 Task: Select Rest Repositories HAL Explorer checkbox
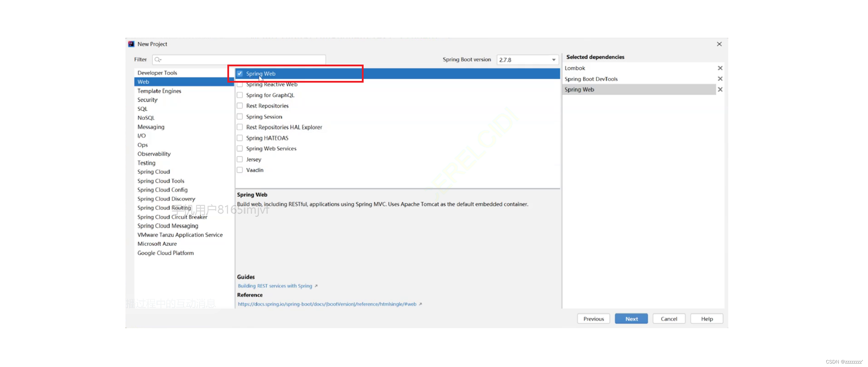pos(240,127)
